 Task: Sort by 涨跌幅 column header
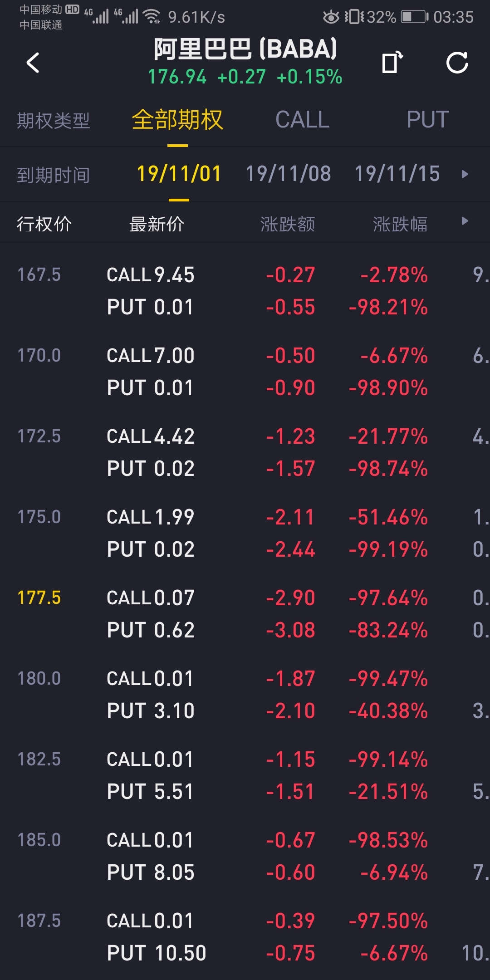pyautogui.click(x=400, y=224)
